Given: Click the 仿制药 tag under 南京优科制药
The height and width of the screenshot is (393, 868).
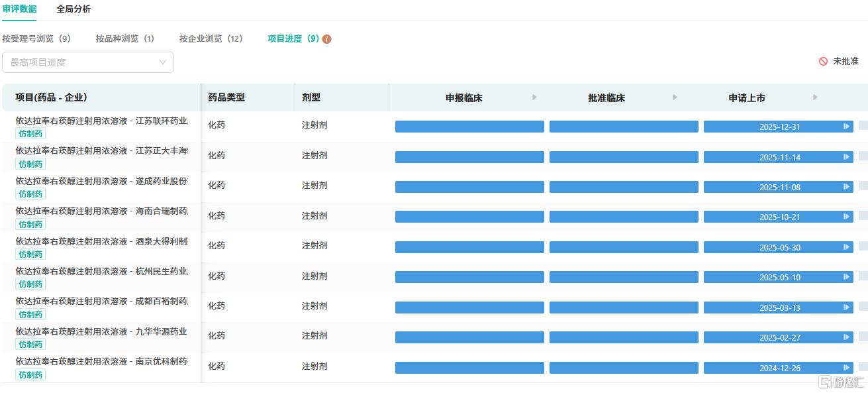Looking at the screenshot, I should click(30, 374).
